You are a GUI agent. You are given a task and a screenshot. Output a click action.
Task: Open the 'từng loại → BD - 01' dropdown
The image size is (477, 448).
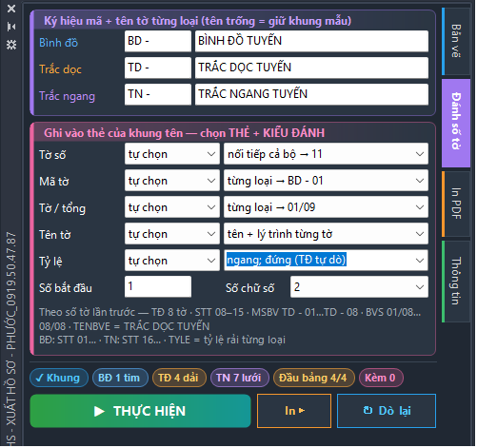327,181
